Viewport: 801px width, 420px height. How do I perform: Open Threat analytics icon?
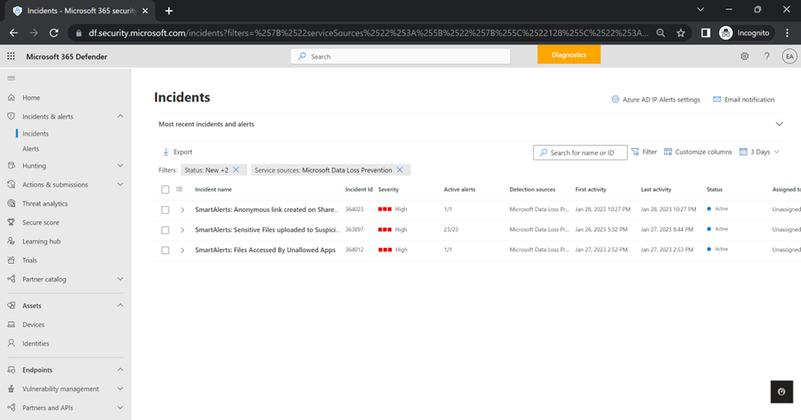11,203
